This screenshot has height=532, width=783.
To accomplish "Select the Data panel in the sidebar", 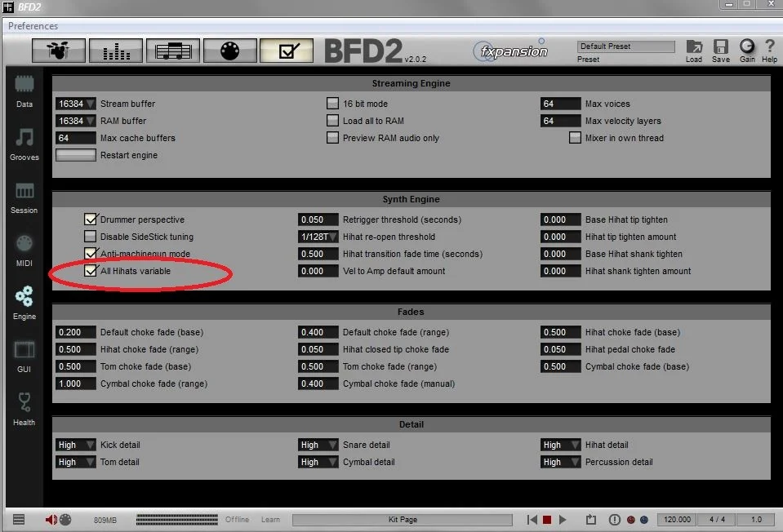I will [24, 90].
